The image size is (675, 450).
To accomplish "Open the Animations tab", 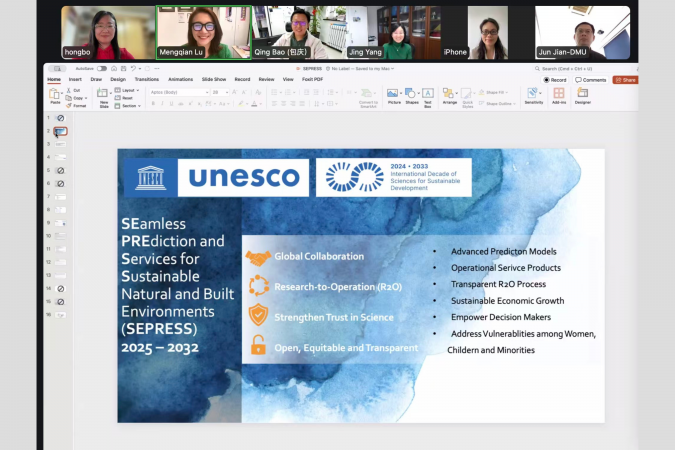I will click(180, 79).
